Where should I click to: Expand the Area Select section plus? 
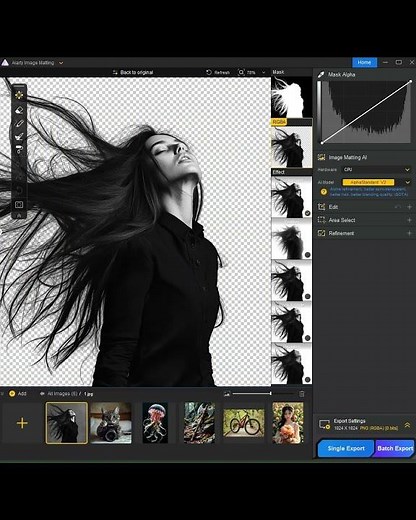[x=409, y=220]
